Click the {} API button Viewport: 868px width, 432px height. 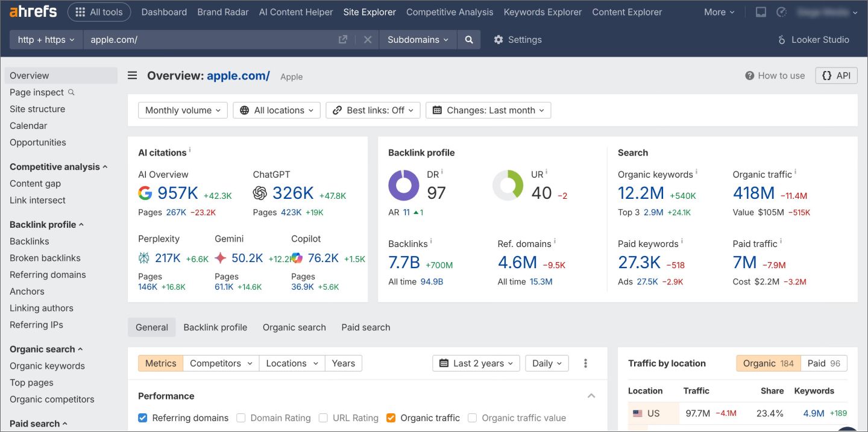836,75
